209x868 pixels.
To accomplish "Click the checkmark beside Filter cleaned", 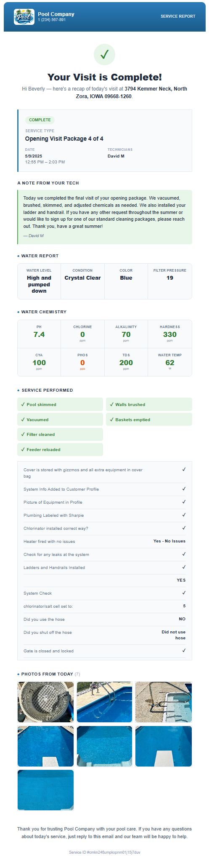I will coord(23,434).
